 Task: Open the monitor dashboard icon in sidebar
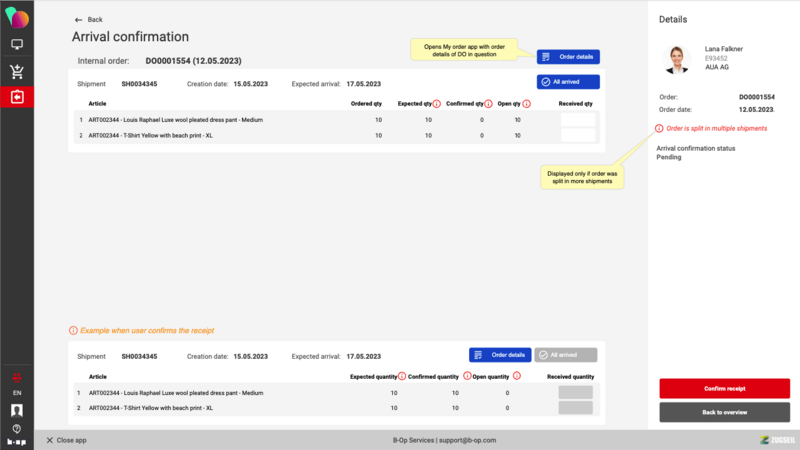coord(17,45)
